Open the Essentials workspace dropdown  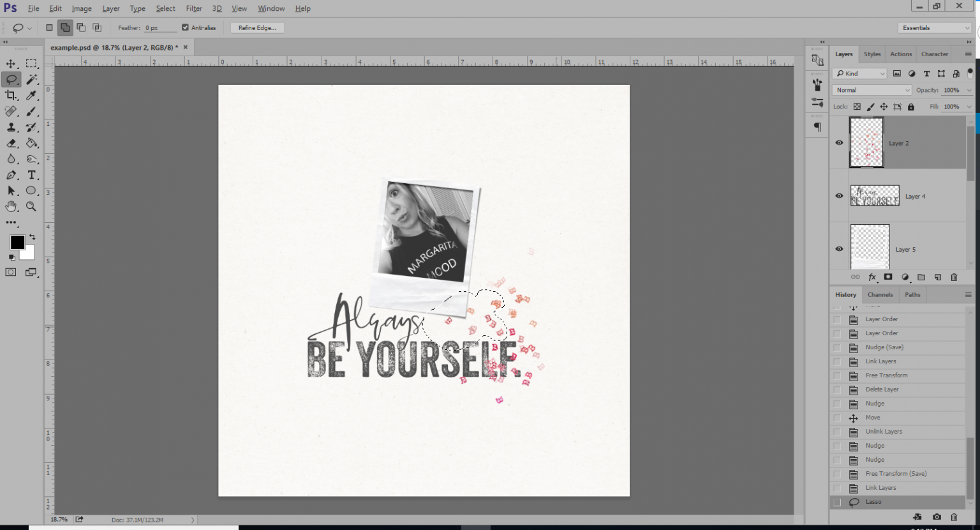click(933, 27)
